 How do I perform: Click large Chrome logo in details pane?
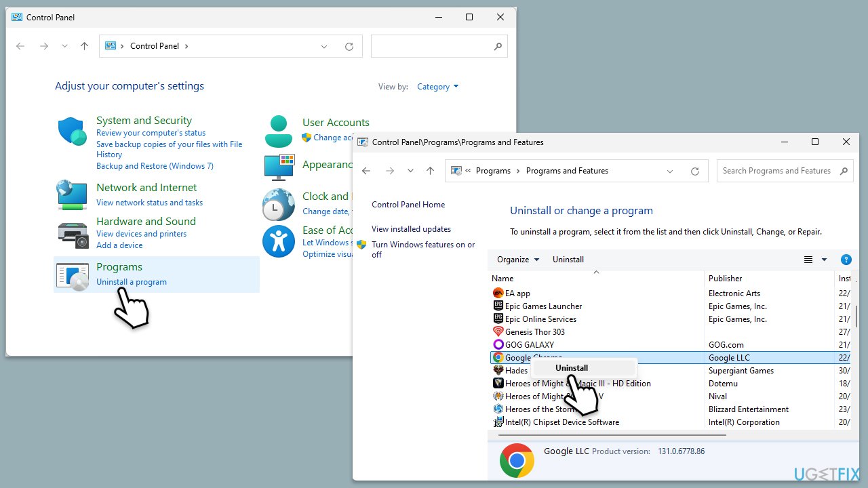pyautogui.click(x=517, y=461)
